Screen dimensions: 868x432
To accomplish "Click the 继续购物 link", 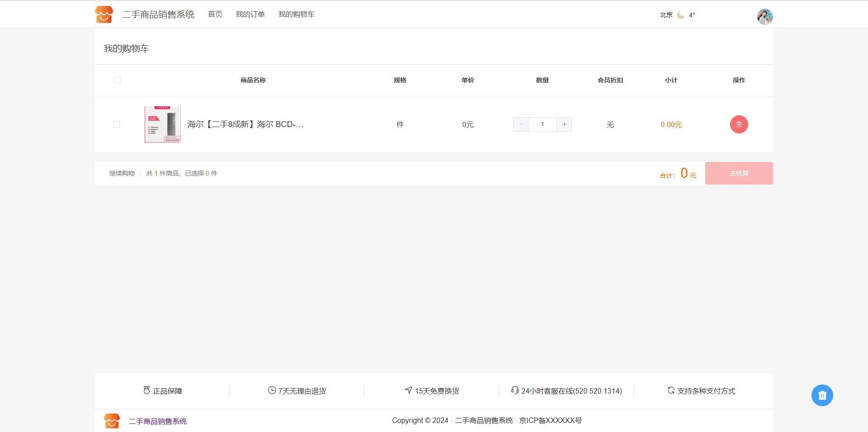I will coord(122,173).
